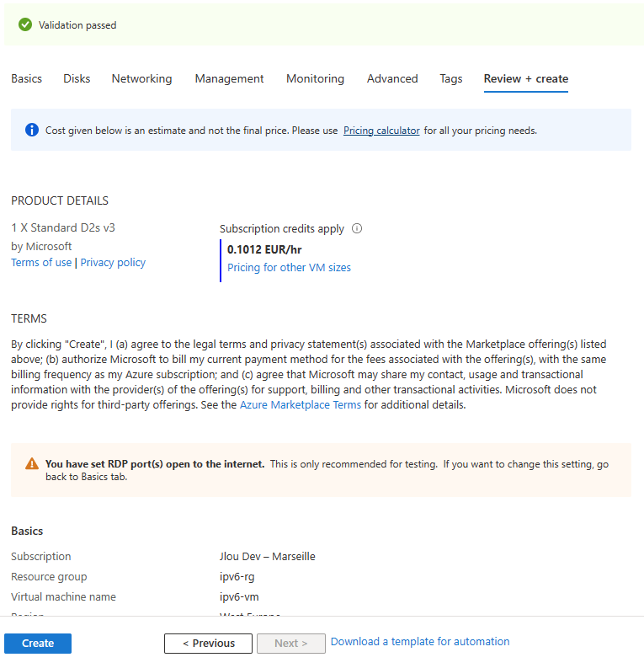Switch to the Advanced tab
644x668 pixels.
coord(392,79)
